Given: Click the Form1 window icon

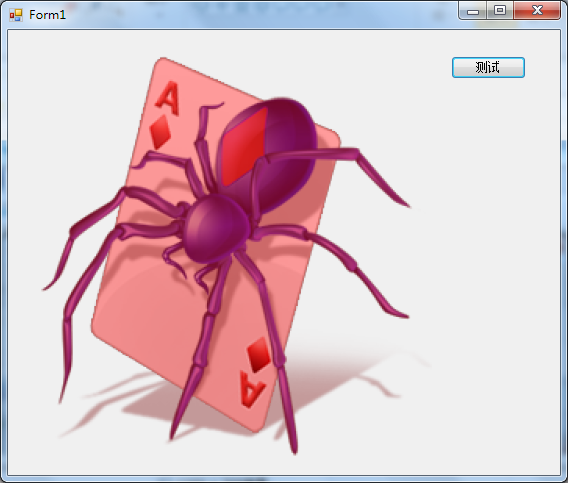Looking at the screenshot, I should coord(16,15).
